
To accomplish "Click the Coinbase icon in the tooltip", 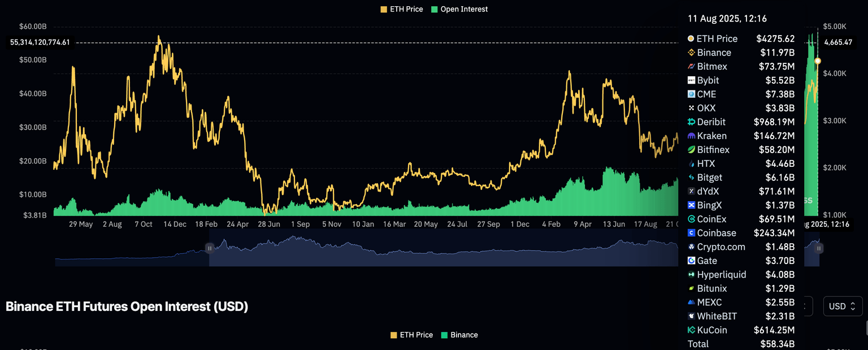I will 691,233.
